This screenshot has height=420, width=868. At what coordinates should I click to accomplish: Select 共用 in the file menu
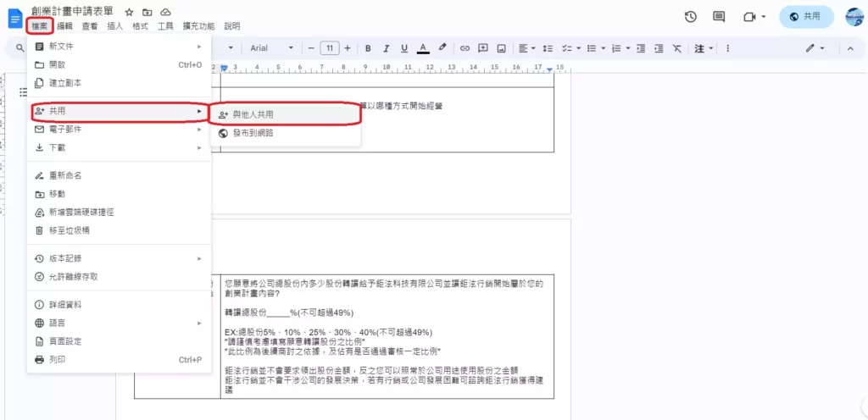tap(119, 111)
